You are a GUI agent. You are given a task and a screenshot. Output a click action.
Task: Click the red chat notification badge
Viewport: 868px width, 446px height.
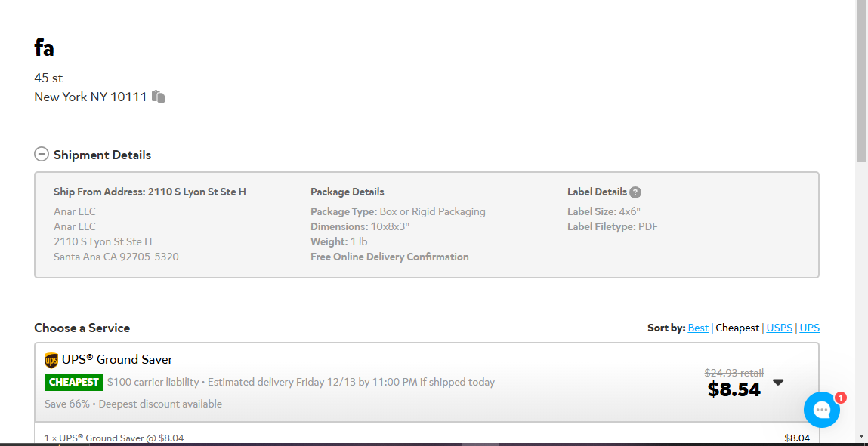(840, 398)
